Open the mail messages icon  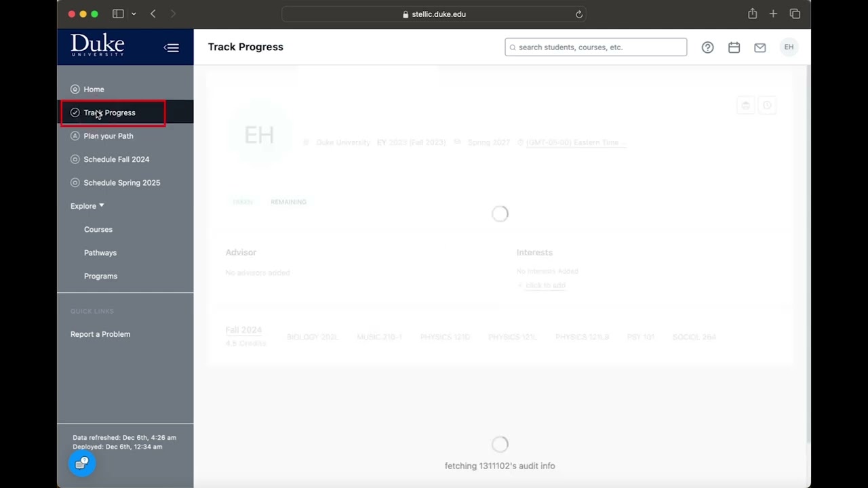click(x=760, y=47)
